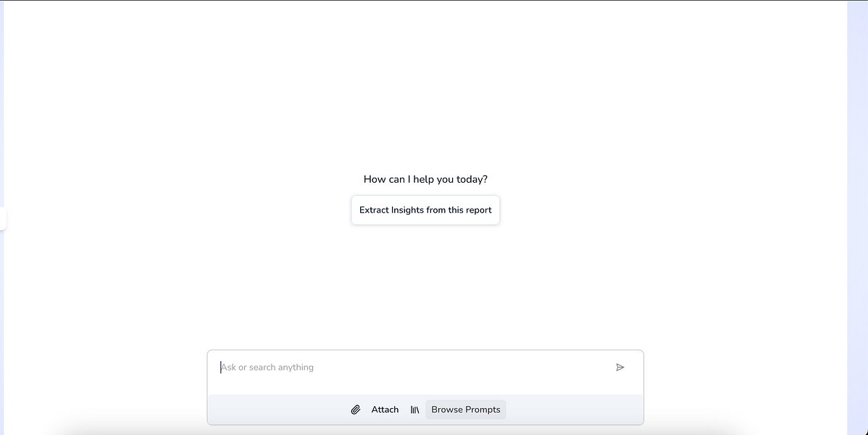Click the 'How can I help you today?' heading
868x435 pixels.
pos(425,179)
